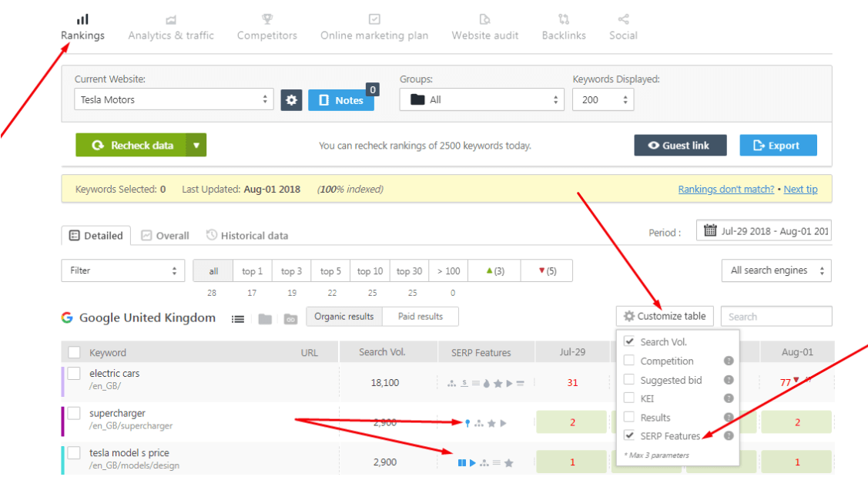Click the blue carousel icon in tesla model s price row

pos(461,462)
